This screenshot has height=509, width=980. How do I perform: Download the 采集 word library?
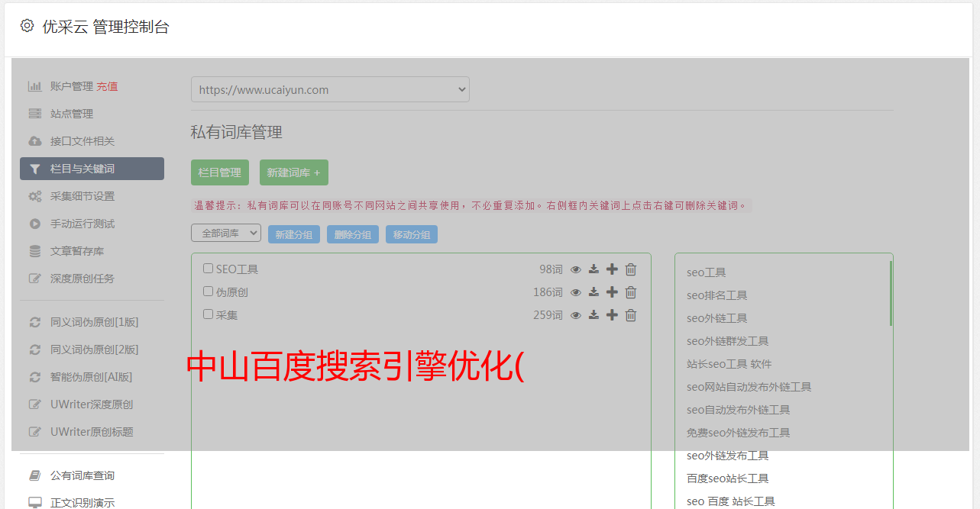tap(593, 315)
